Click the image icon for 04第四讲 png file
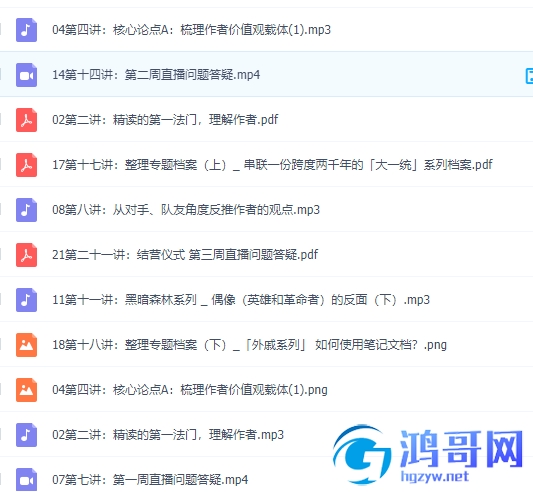Viewport: 533px width, 492px height. pyautogui.click(x=27, y=390)
